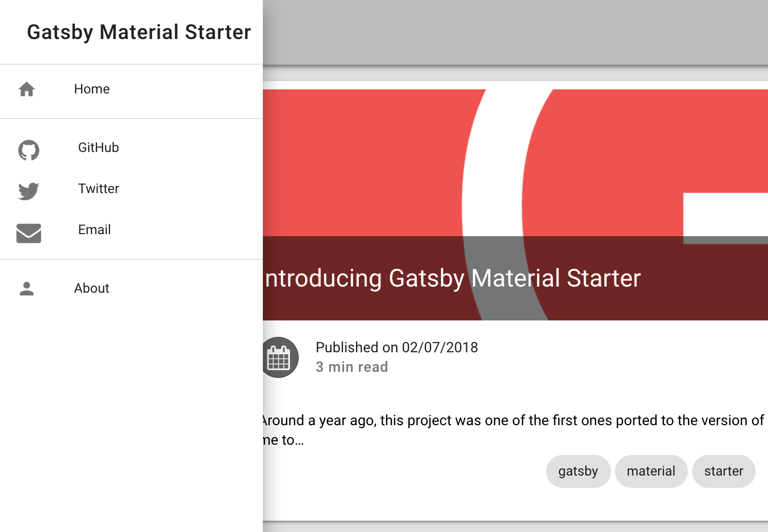Select the material tag chip
The height and width of the screenshot is (532, 768).
click(x=651, y=471)
